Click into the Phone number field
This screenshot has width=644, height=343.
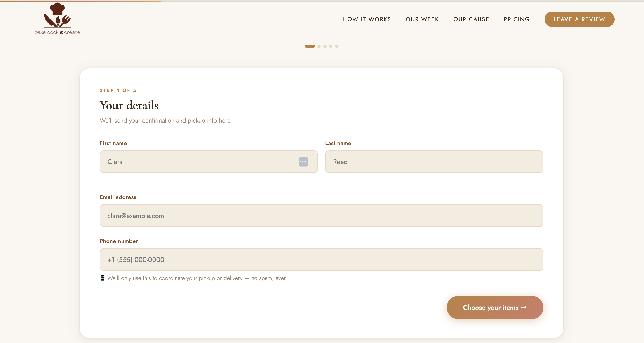tap(321, 260)
